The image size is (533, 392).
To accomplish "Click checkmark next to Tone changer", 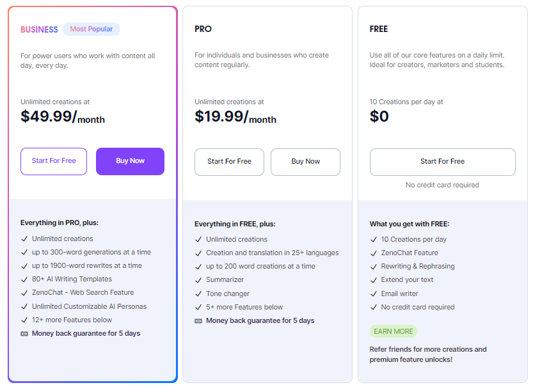I will coord(198,294).
